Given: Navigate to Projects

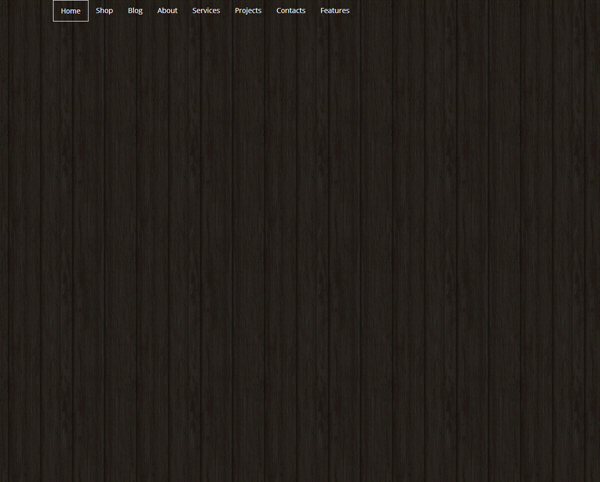Looking at the screenshot, I should (x=248, y=11).
